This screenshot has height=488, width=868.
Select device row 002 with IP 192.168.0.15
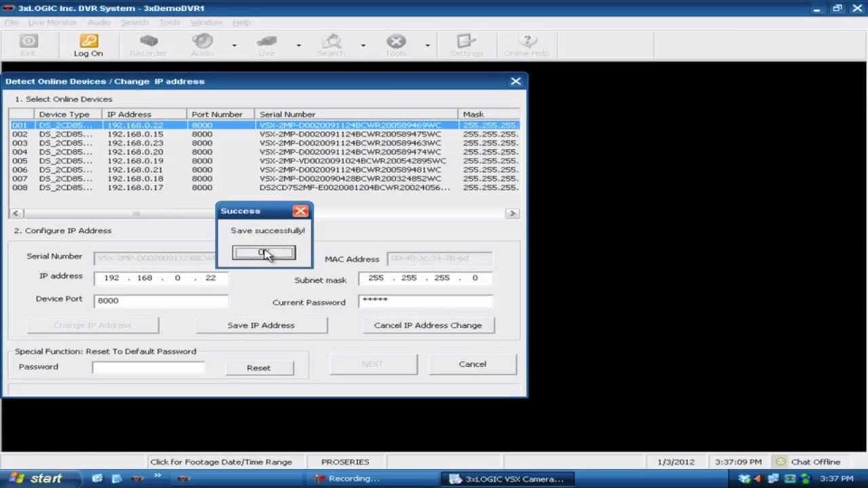264,134
